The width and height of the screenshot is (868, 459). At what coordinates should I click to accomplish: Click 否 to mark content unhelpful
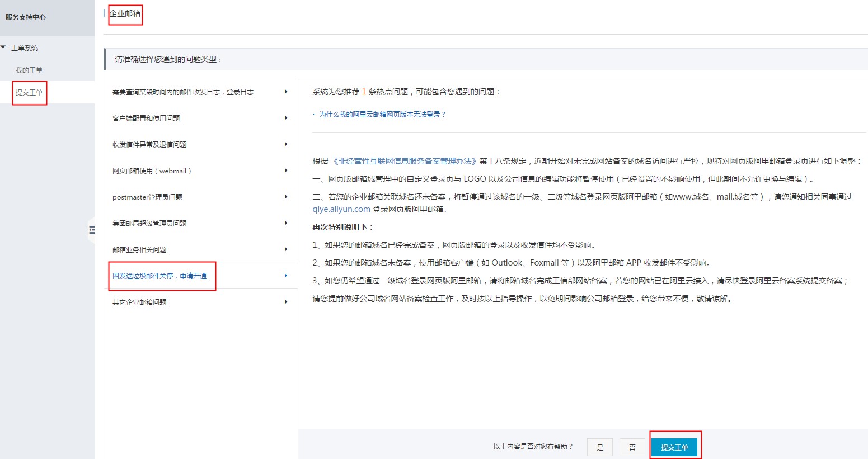[x=632, y=447]
